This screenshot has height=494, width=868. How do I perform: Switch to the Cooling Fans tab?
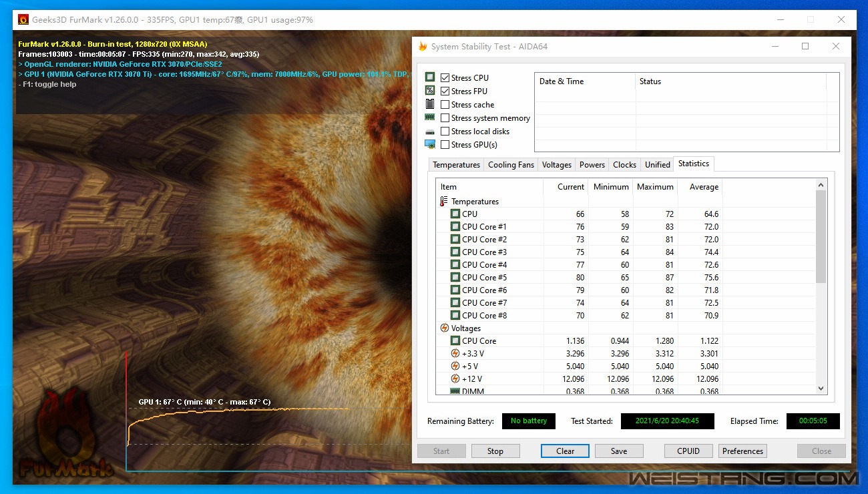click(x=511, y=165)
